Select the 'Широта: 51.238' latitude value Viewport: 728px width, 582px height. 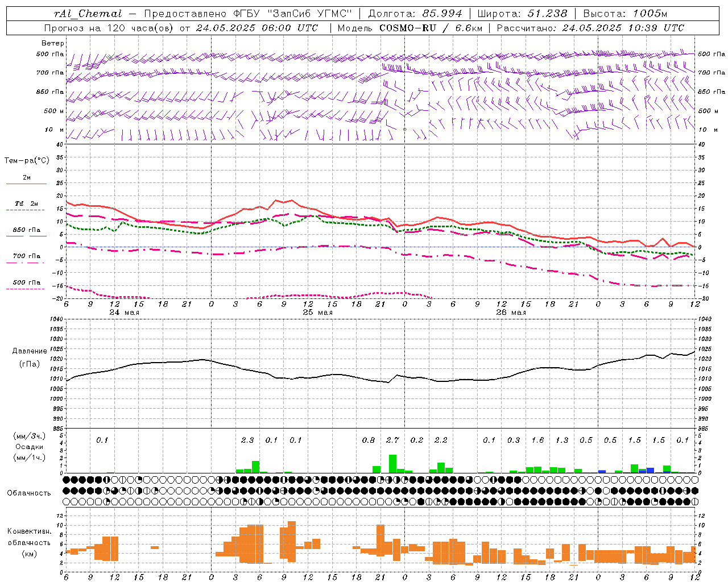(x=522, y=14)
